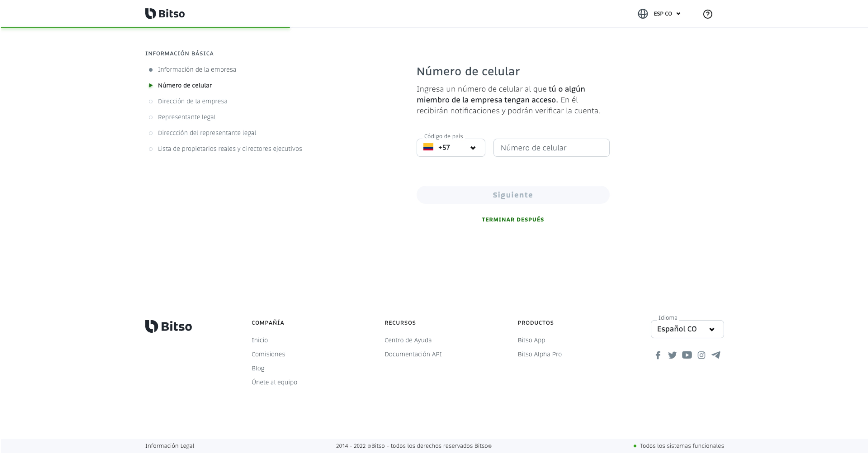The image size is (868, 453).
Task: Focus the Número de celular input field
Action: 551,148
